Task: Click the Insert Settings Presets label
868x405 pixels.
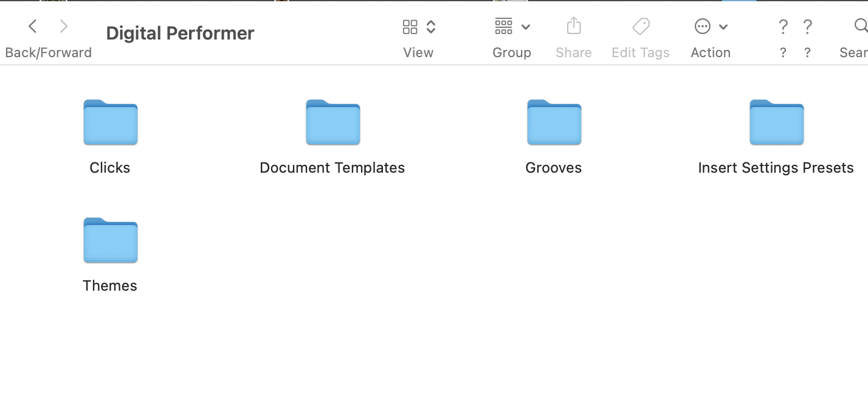Action: click(776, 168)
